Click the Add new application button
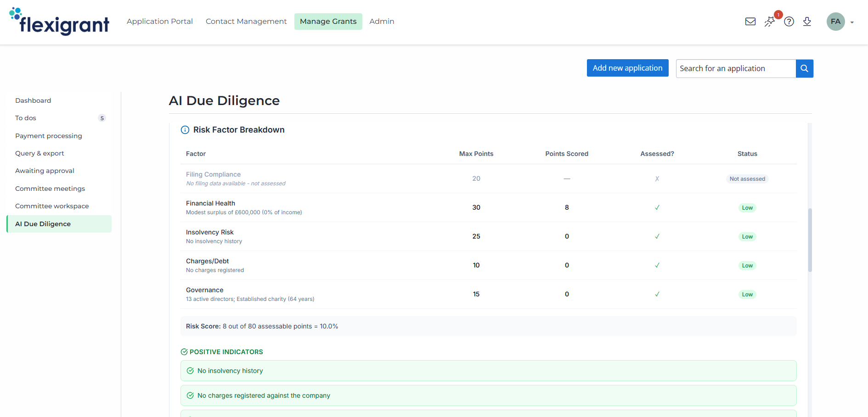868x417 pixels. pyautogui.click(x=627, y=68)
